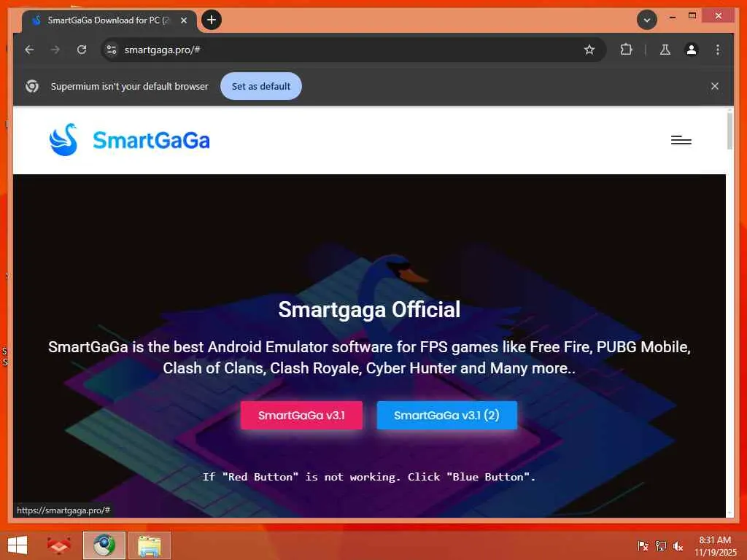The height and width of the screenshot is (560, 747).
Task: Click the back navigation arrow
Action: 29,50
